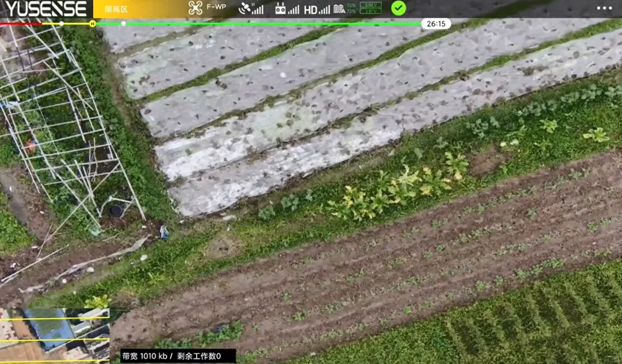Open the F-WP flight mode label
This screenshot has height=364, width=622.
[x=216, y=7]
